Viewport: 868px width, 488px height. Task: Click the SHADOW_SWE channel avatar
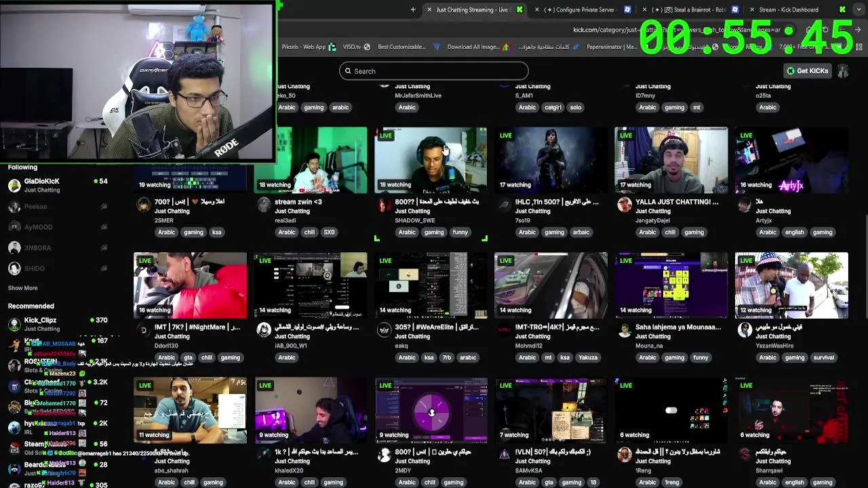(384, 205)
